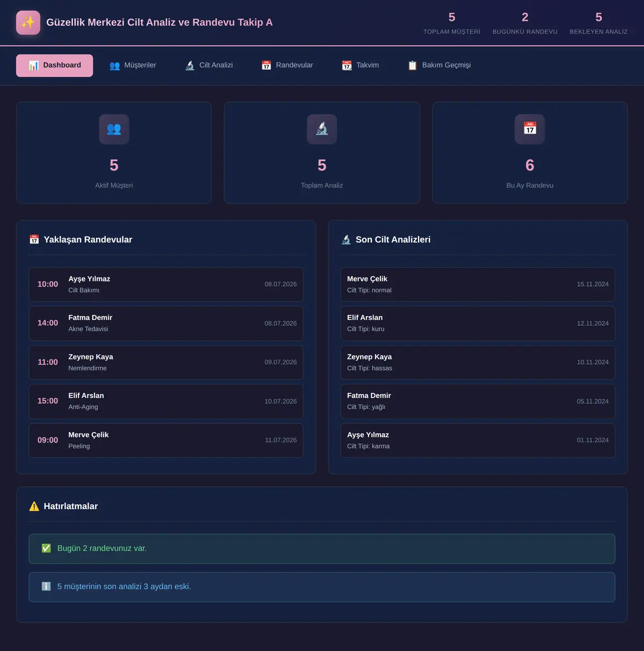Click the microscope icon in Toplam Analiz card
Viewport: 644px width, 651px height.
click(x=322, y=129)
